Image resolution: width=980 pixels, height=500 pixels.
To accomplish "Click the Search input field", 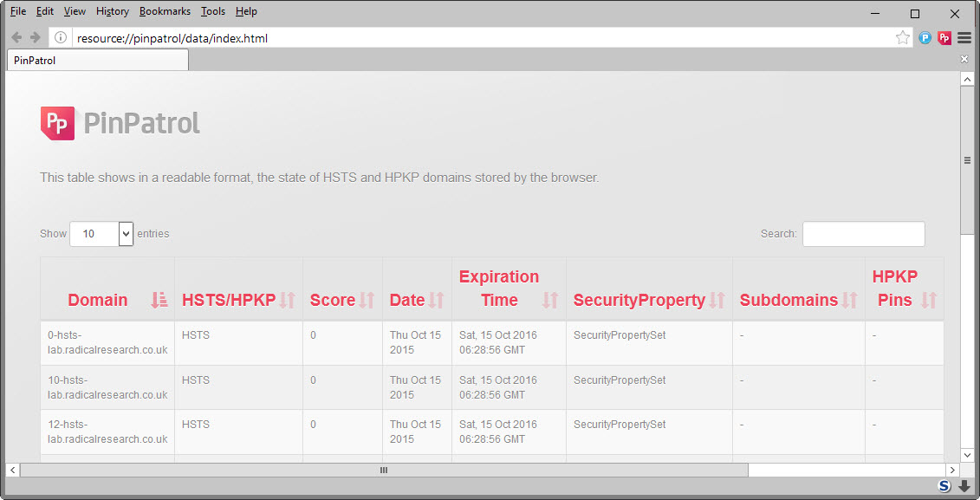I will (864, 234).
